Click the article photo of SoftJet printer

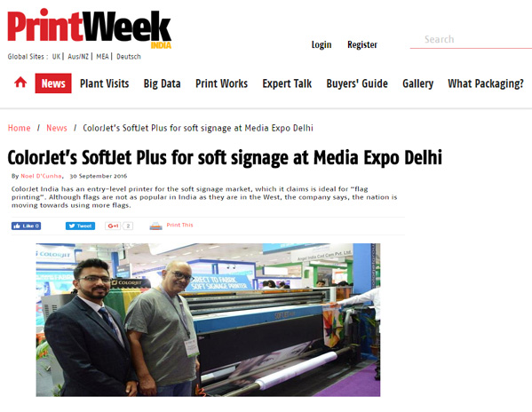208,320
